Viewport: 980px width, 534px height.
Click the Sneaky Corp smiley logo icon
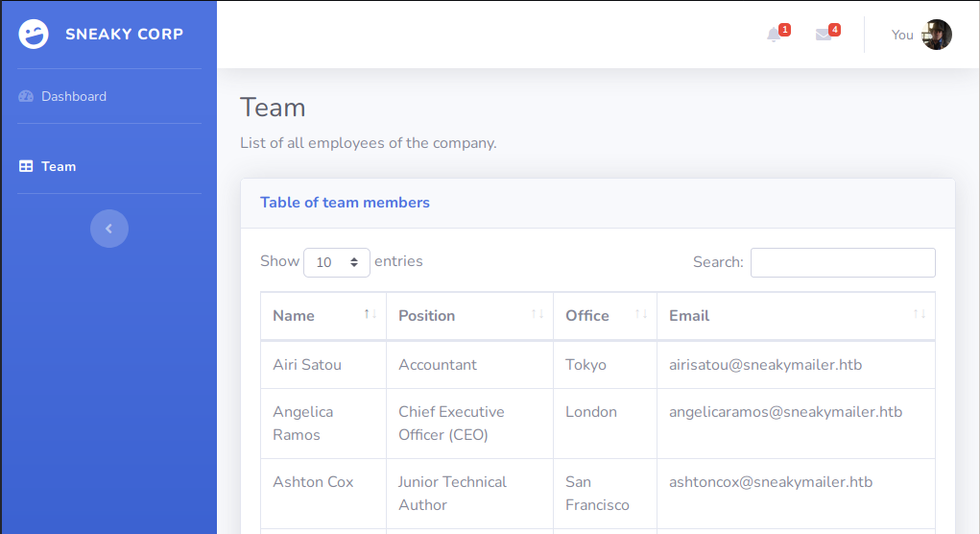point(34,35)
